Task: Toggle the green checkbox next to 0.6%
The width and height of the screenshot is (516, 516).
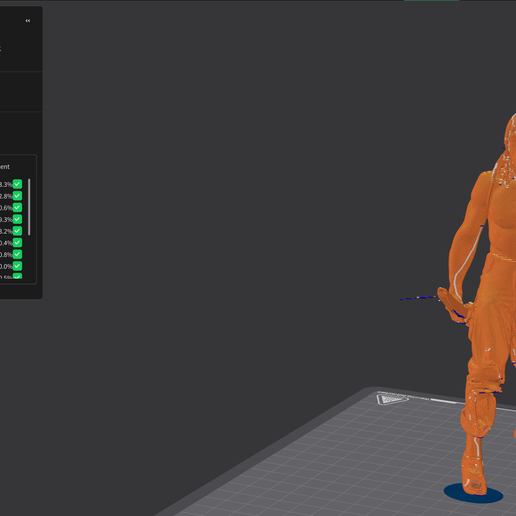Action: (x=17, y=207)
